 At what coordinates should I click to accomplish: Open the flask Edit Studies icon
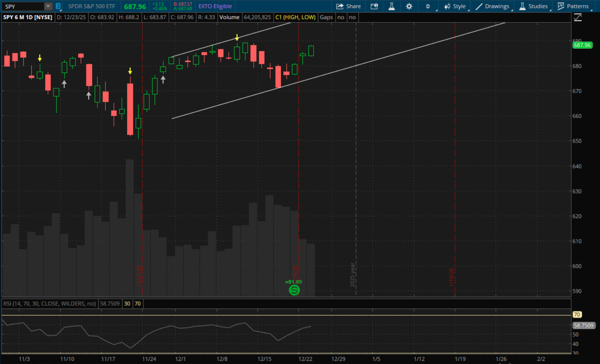[391, 6]
